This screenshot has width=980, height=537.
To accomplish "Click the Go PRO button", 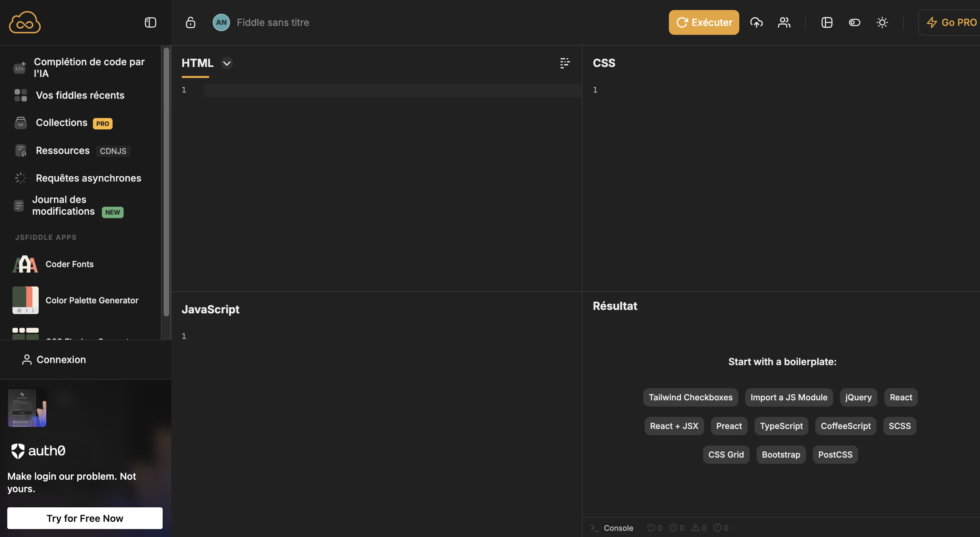I will (x=951, y=22).
